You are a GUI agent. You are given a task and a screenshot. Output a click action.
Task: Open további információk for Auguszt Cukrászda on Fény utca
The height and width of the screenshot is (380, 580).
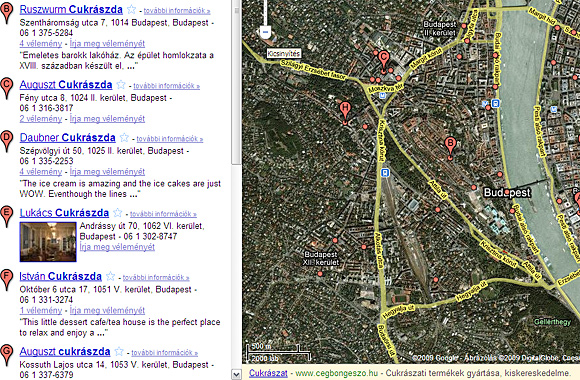(166, 86)
